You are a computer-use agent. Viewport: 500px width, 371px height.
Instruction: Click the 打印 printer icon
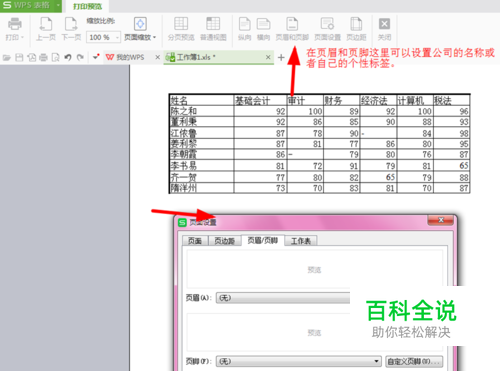(x=15, y=24)
